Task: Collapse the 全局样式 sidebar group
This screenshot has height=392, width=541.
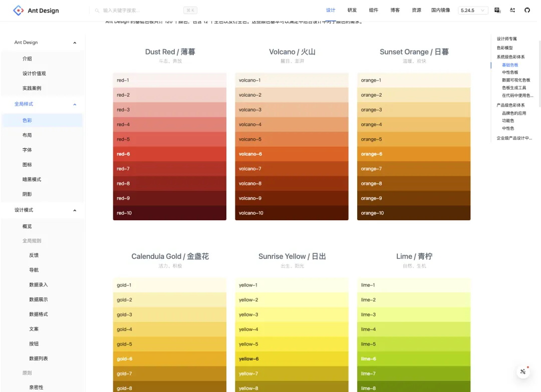Action: 75,105
